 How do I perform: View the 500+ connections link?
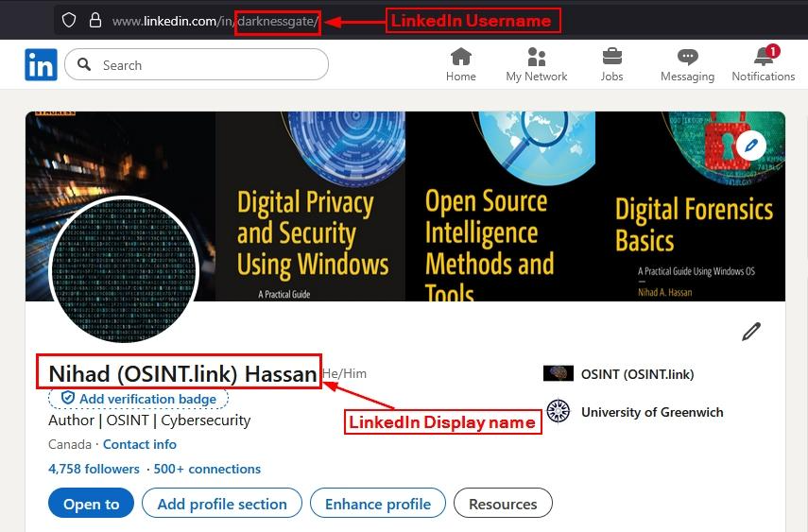point(207,469)
